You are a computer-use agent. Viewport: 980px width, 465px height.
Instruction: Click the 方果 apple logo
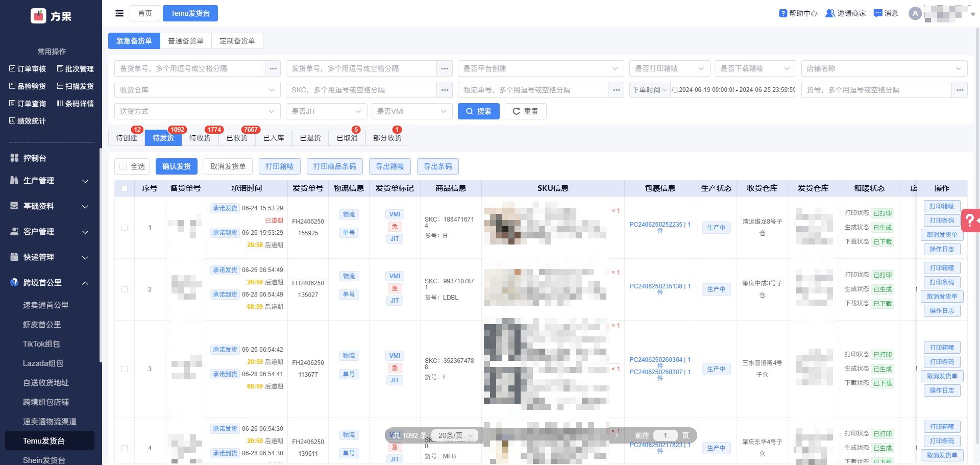pyautogui.click(x=38, y=16)
